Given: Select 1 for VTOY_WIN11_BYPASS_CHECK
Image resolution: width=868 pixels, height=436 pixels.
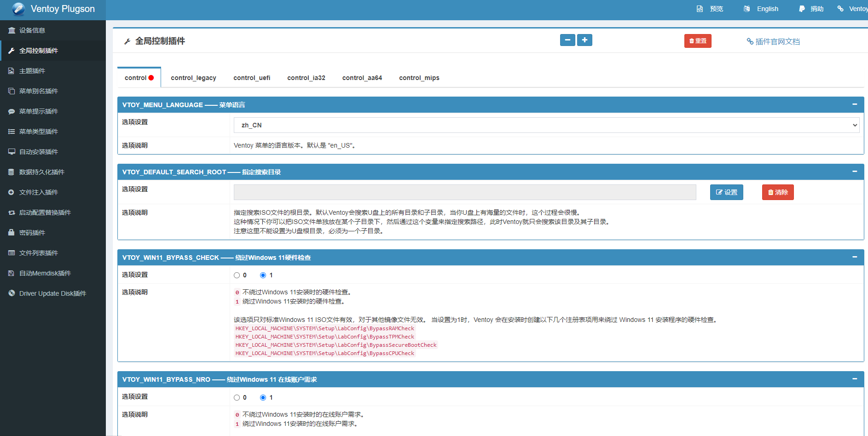Looking at the screenshot, I should pyautogui.click(x=263, y=275).
